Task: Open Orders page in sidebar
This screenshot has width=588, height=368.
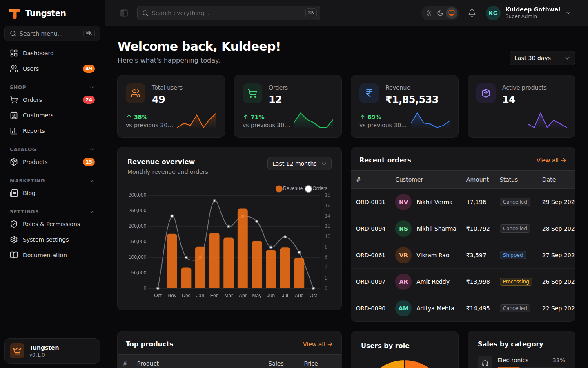Action: point(52,100)
